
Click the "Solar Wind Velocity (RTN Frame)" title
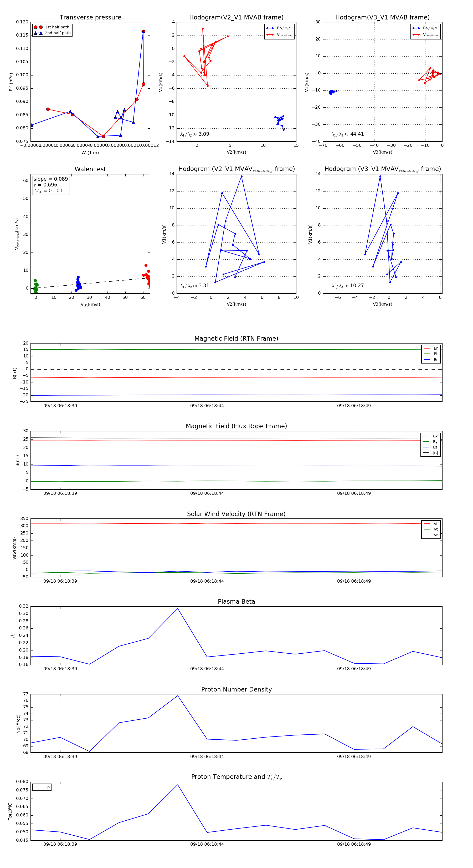(236, 514)
